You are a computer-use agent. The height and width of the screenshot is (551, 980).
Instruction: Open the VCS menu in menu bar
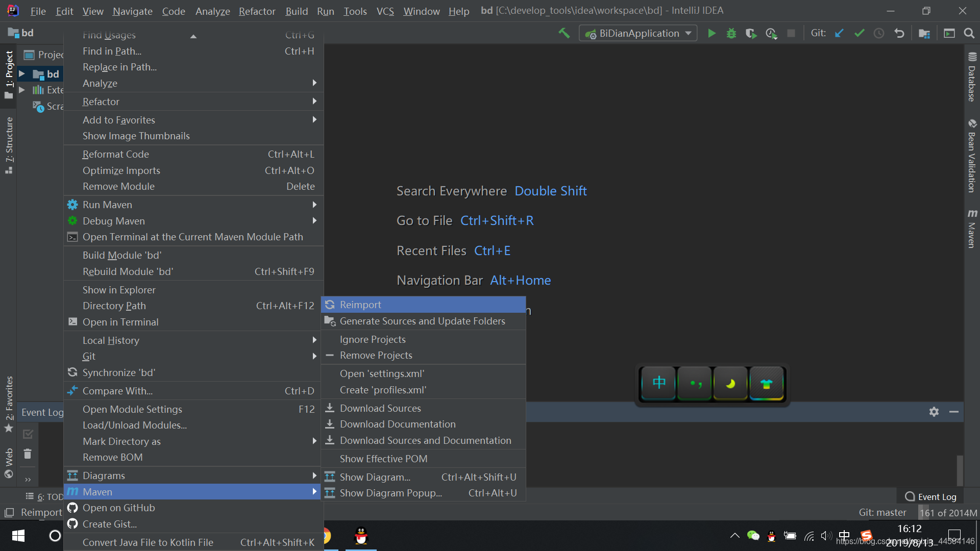click(x=385, y=11)
